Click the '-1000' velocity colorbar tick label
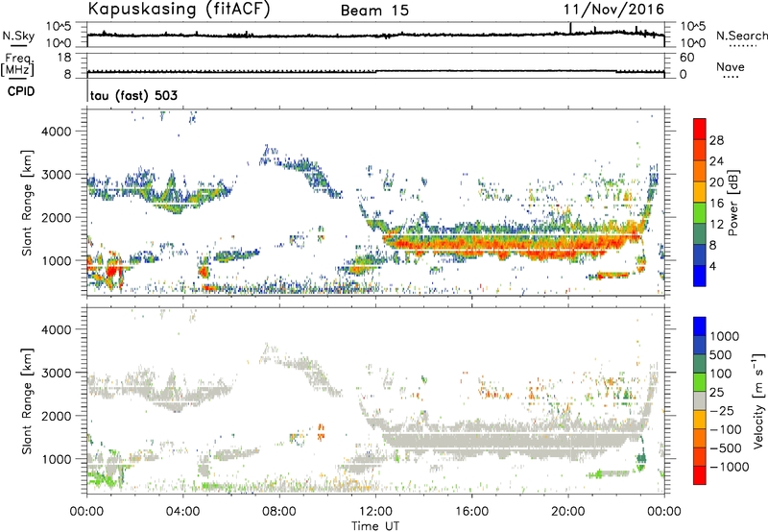 pos(729,467)
